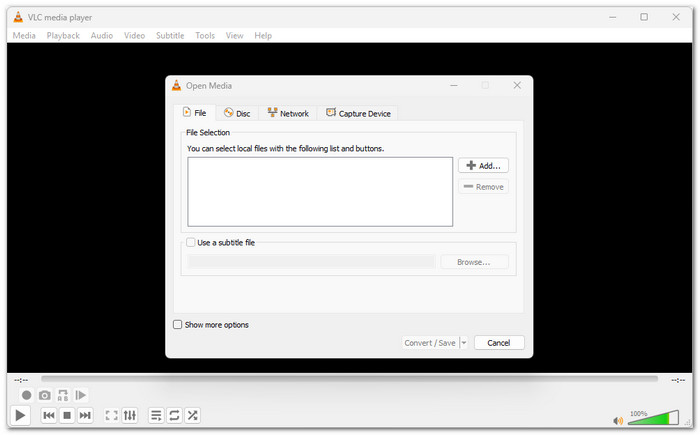Open the Media menu

coord(24,35)
